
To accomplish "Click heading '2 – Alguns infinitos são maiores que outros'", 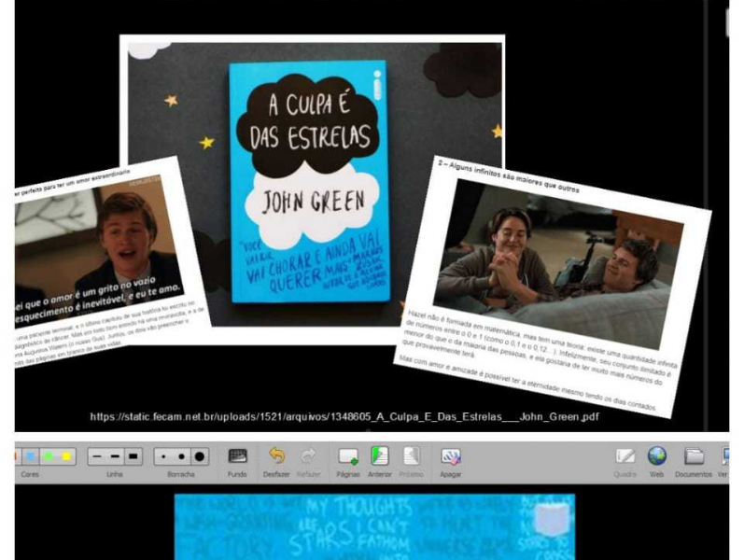I will (509, 175).
